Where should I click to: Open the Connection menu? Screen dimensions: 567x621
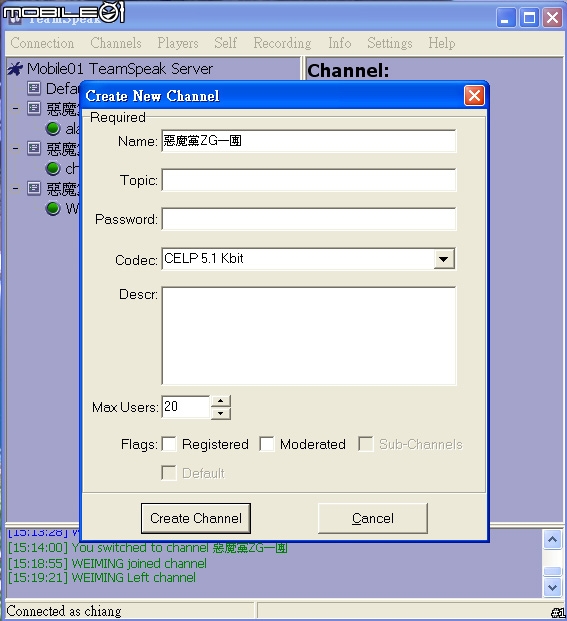[x=42, y=43]
